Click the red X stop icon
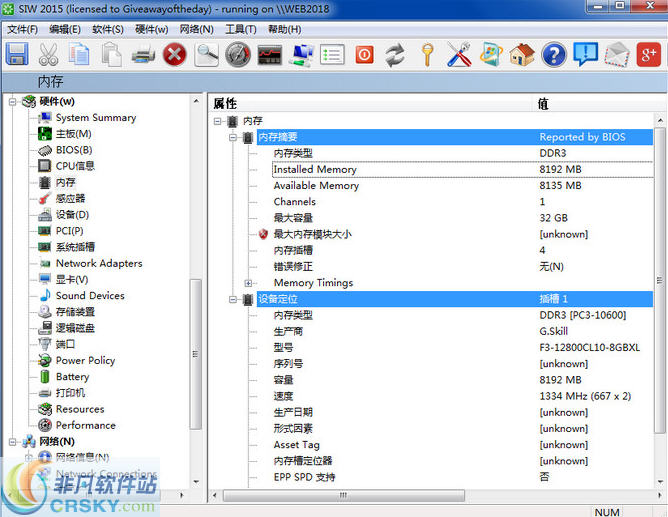The image size is (668, 517). pos(175,55)
